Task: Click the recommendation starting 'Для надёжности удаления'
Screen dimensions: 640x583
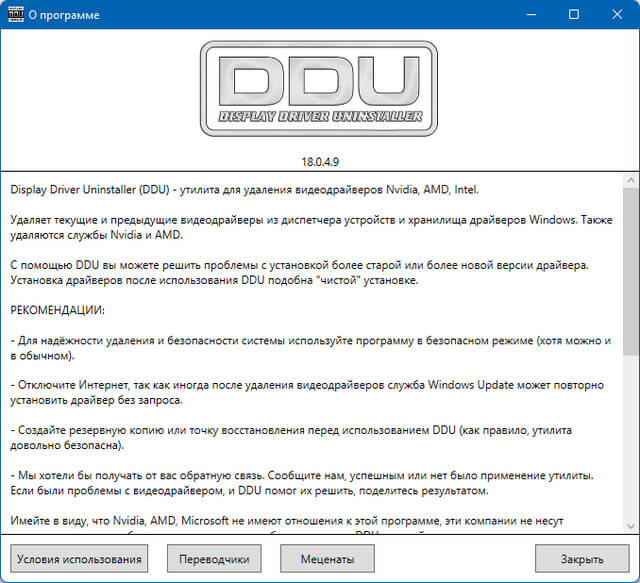Action: pyautogui.click(x=310, y=348)
